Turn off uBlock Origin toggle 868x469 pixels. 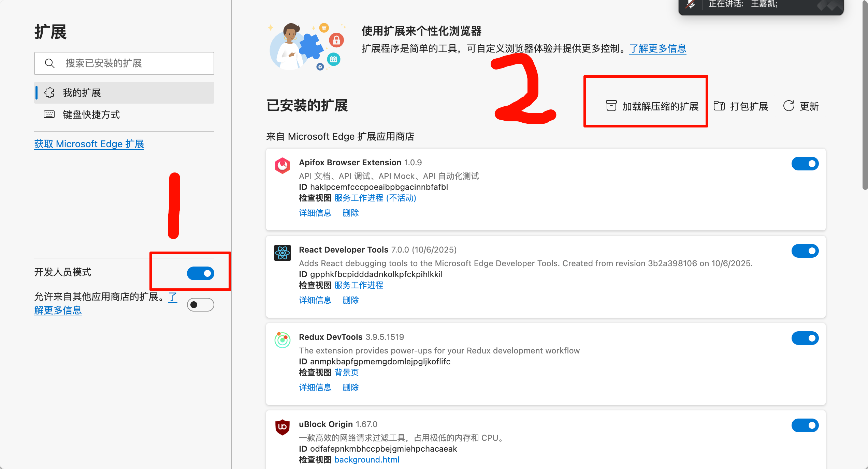coord(805,425)
